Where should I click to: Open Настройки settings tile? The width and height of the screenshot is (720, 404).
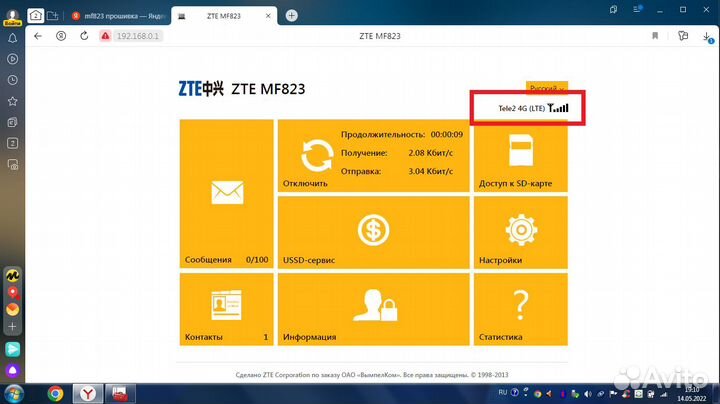521,232
